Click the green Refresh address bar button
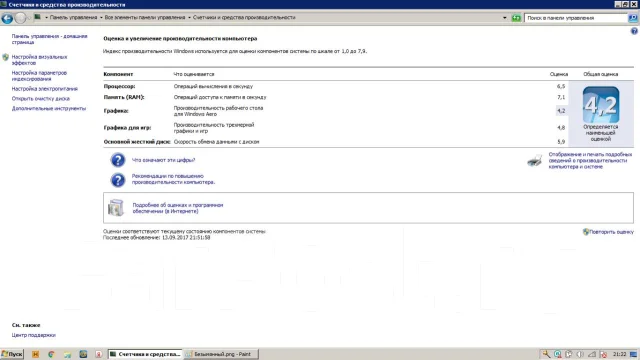 516,18
